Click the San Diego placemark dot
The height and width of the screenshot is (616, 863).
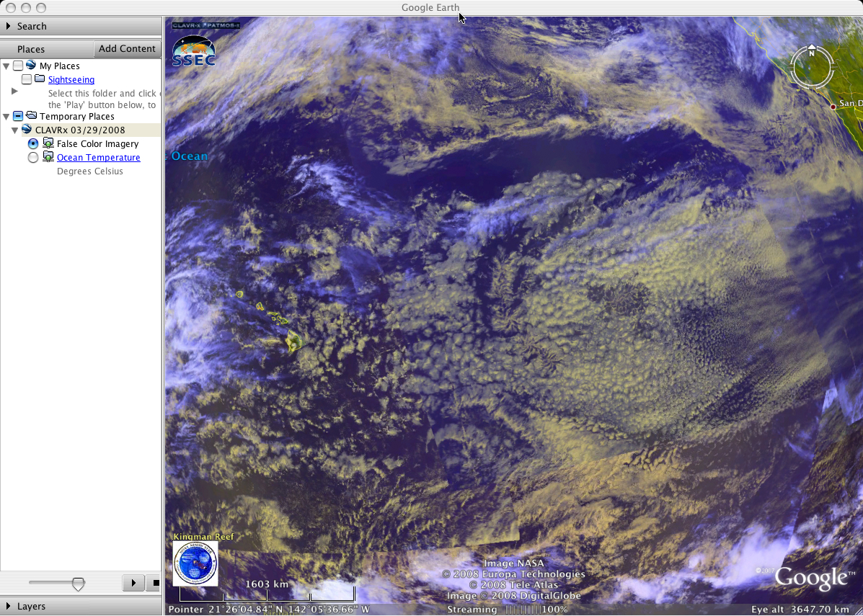pos(833,107)
